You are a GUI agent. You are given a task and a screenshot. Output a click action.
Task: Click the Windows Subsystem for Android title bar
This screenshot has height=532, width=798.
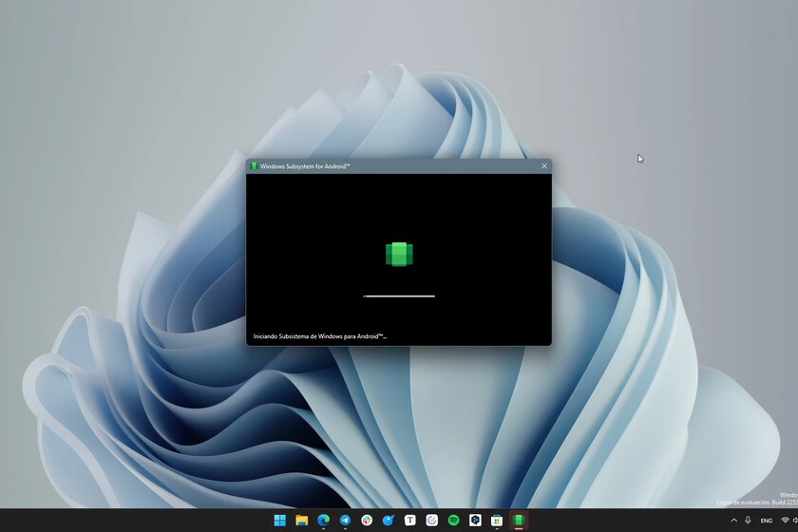pyautogui.click(x=391, y=166)
